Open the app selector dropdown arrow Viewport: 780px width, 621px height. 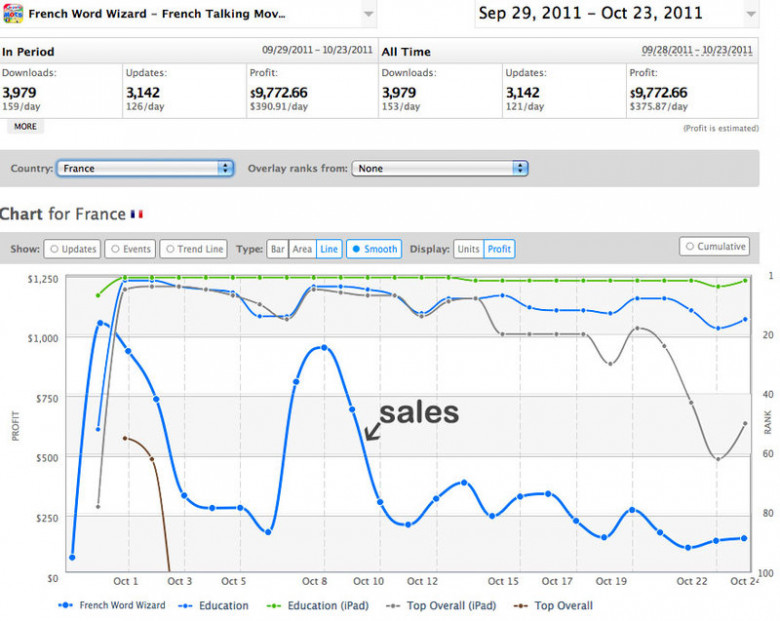[368, 14]
